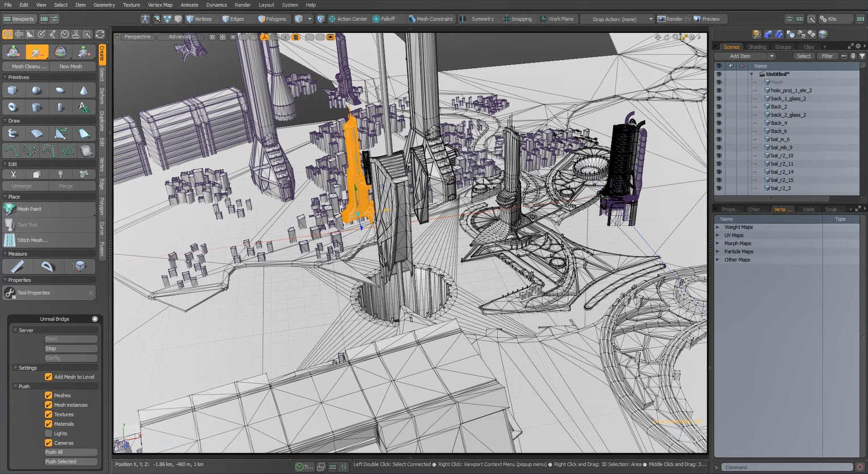Hide the Back_4 mesh item
Viewport: 868px width, 474px height.
719,123
